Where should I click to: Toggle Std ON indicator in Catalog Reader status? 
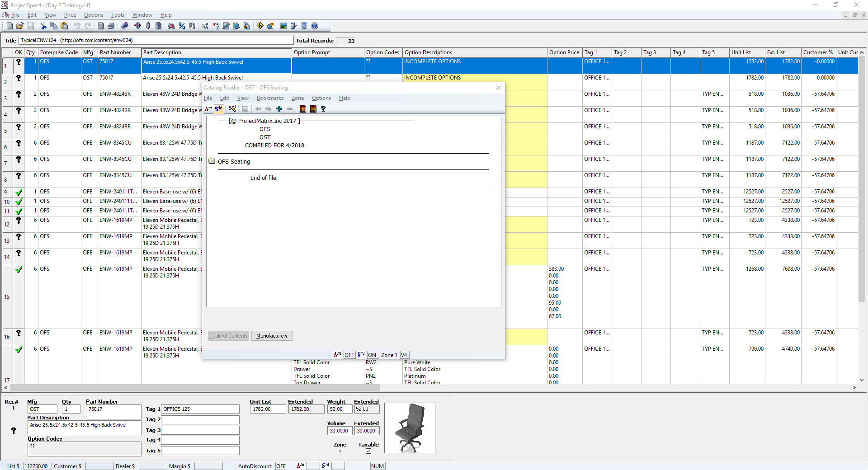click(372, 355)
